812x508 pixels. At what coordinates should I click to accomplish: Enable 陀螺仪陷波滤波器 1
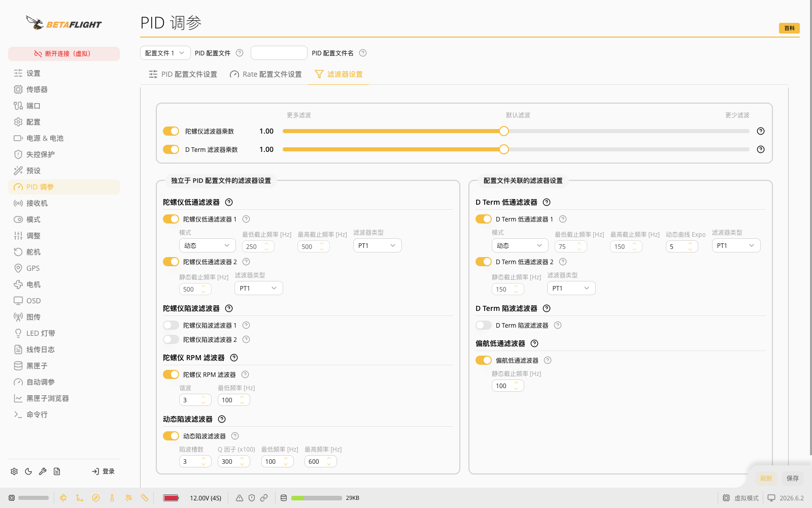tap(171, 325)
